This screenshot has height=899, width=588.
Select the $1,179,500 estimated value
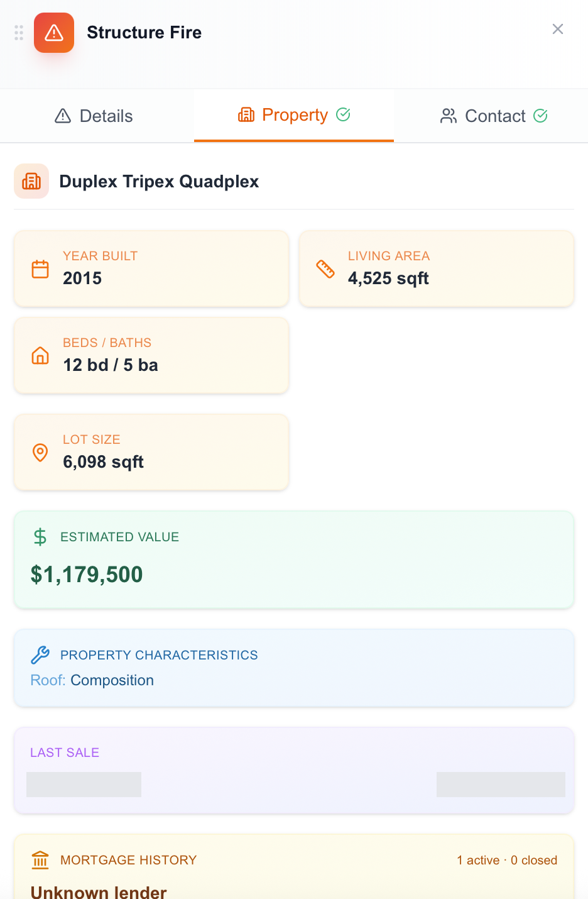[87, 575]
